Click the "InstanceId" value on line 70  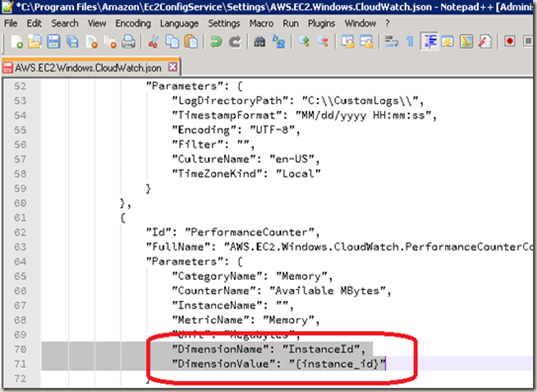coord(321,349)
